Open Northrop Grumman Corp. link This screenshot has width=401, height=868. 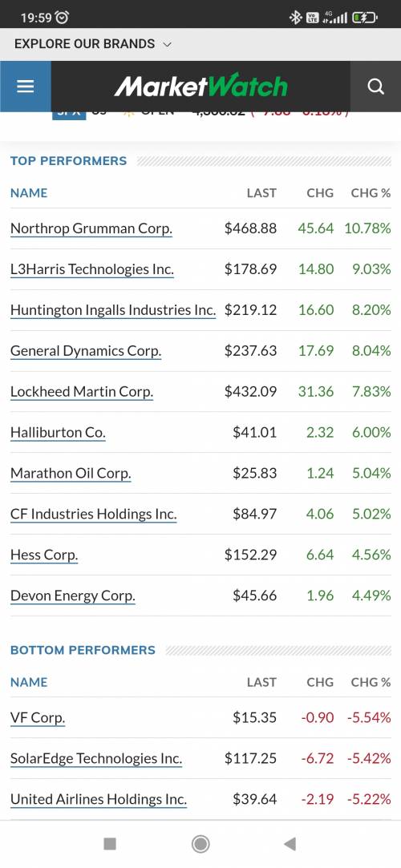coord(91,228)
